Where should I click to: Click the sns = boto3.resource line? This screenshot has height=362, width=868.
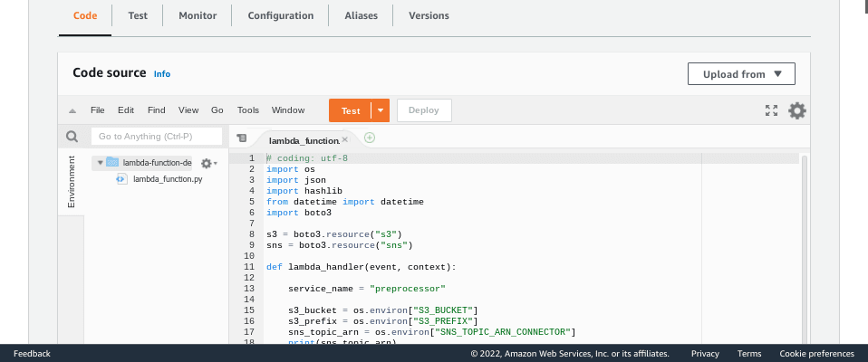click(340, 245)
